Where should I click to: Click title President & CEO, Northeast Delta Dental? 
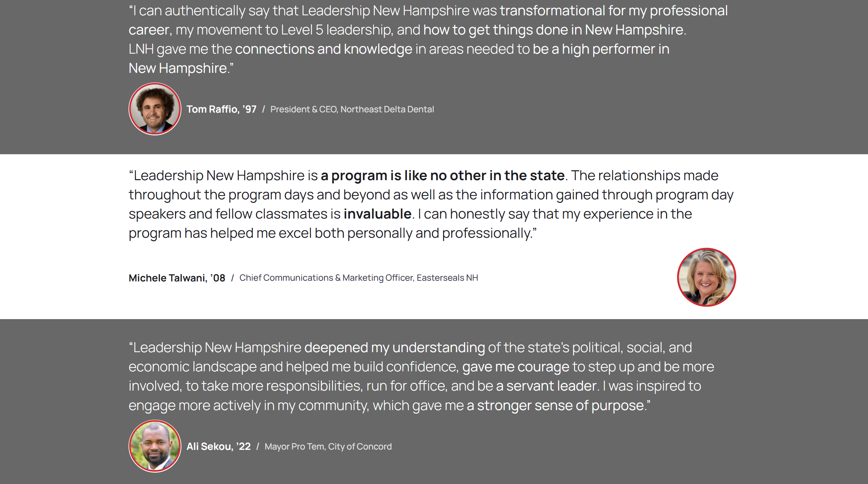(x=352, y=109)
